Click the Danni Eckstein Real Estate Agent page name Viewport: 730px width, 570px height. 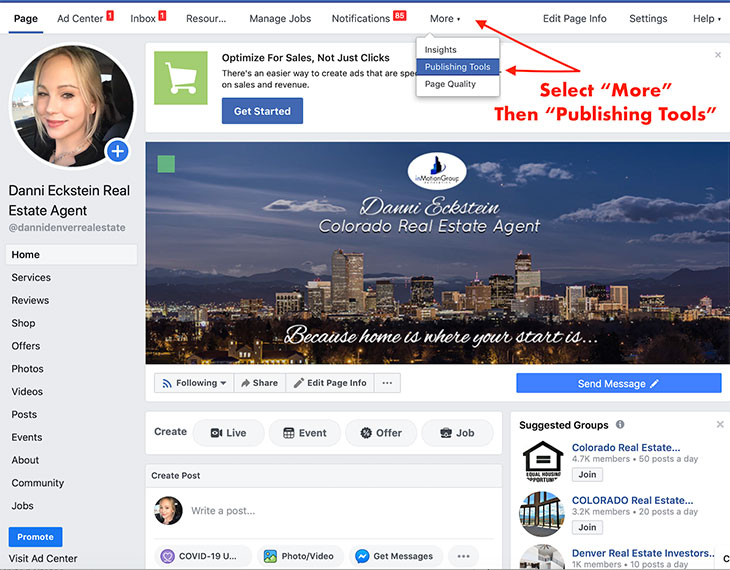click(69, 200)
